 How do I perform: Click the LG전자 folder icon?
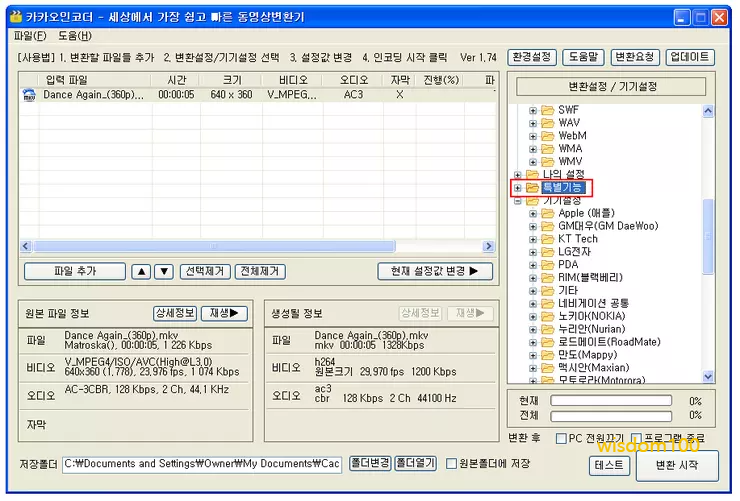point(547,252)
